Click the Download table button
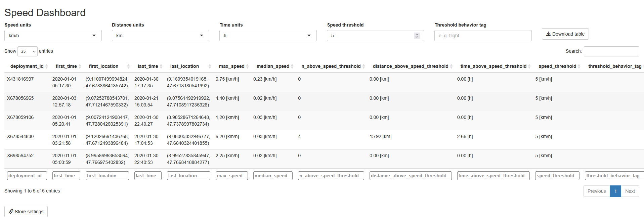 [x=565, y=34]
